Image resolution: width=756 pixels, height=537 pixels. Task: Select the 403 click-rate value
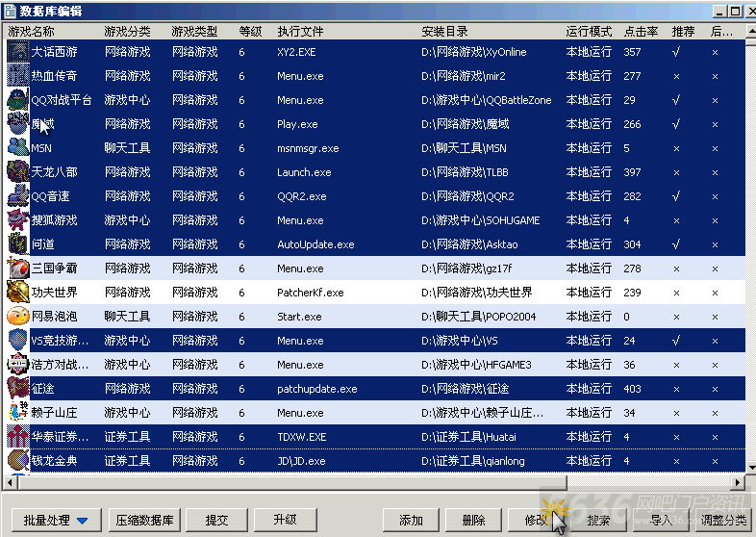[632, 389]
